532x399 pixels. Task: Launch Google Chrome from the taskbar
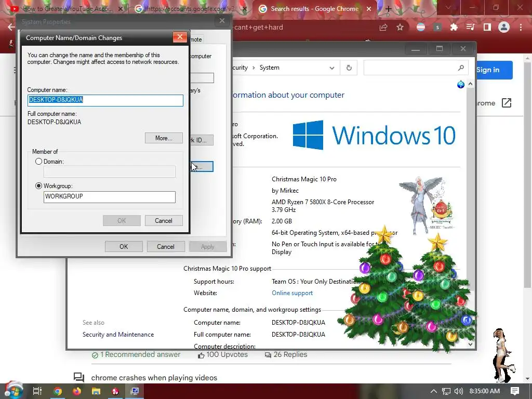(x=58, y=391)
